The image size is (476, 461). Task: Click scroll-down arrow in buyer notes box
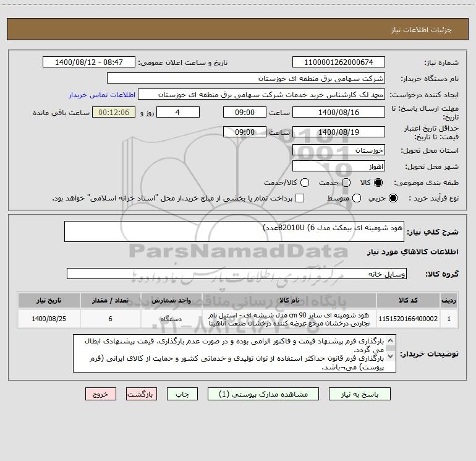click(x=391, y=356)
